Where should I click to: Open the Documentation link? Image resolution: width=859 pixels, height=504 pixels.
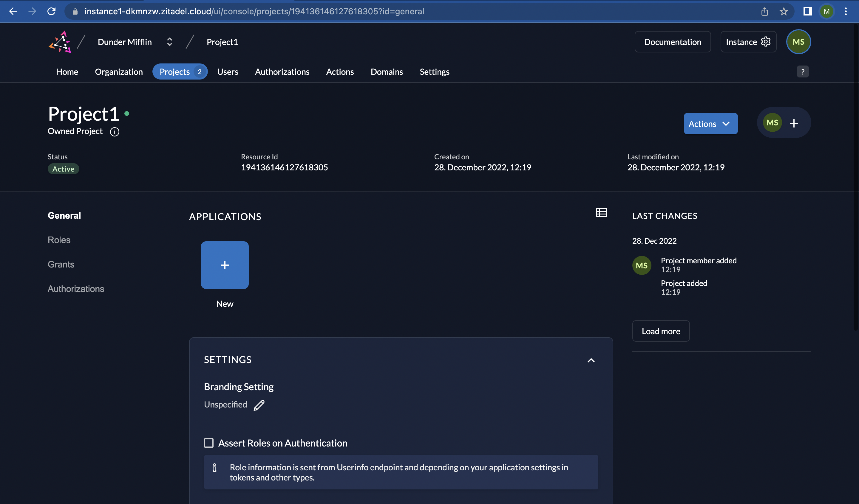click(x=672, y=42)
